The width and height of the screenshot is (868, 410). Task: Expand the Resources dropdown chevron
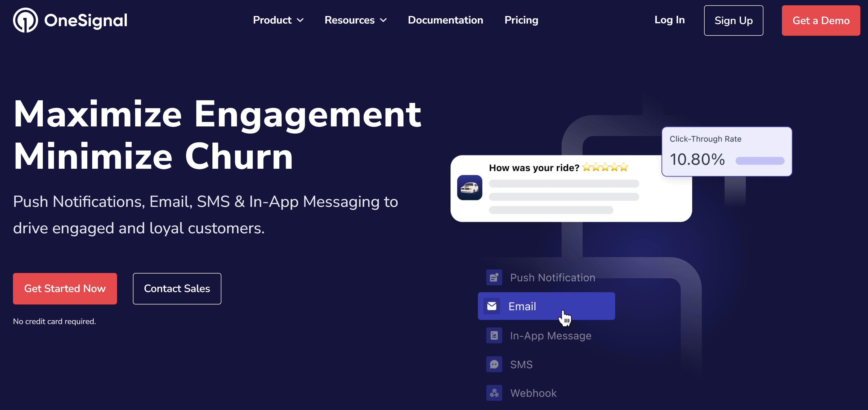(x=383, y=21)
